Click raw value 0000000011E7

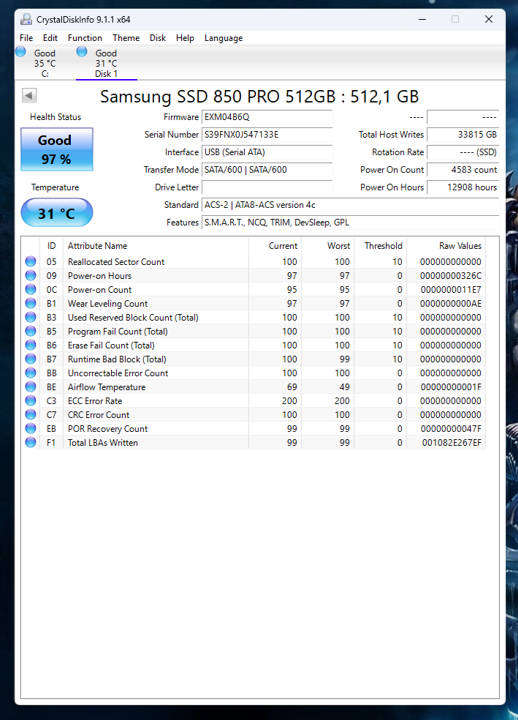pos(451,289)
